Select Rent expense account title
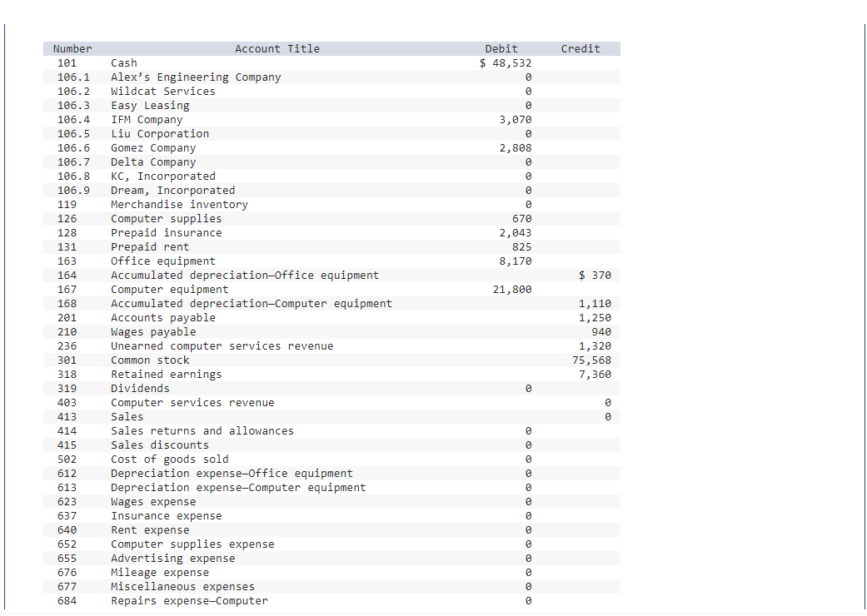Screen dimensions: 867x616 tap(150, 530)
